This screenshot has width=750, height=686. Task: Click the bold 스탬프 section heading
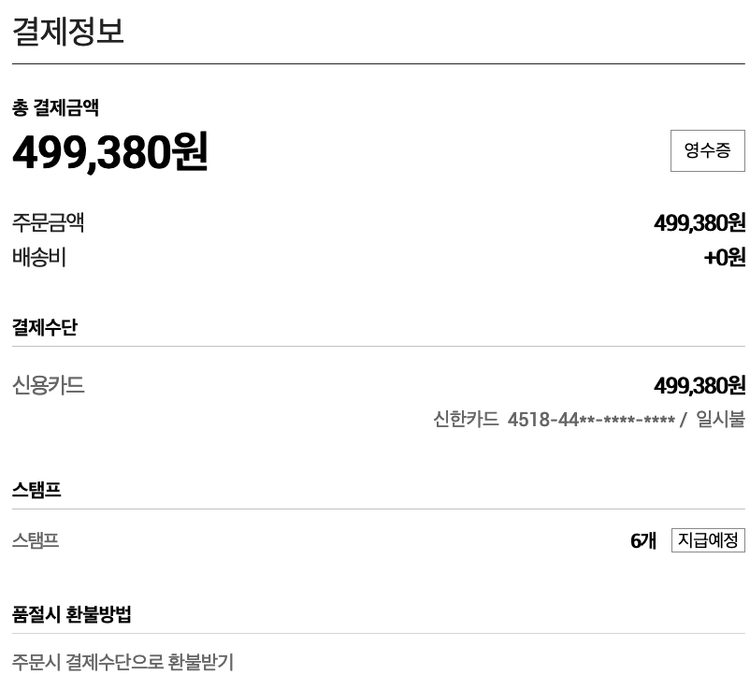click(x=37, y=489)
